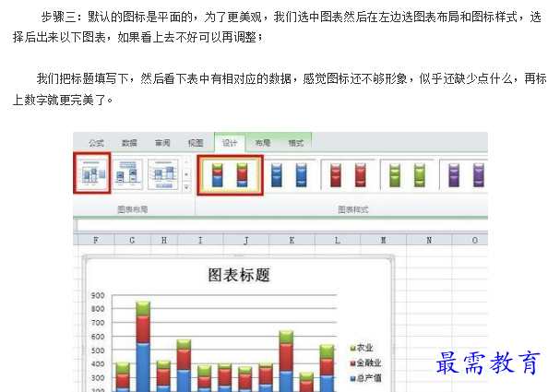Click the 900 axis label
Screen dimensions: 548x392
pyautogui.click(x=98, y=295)
